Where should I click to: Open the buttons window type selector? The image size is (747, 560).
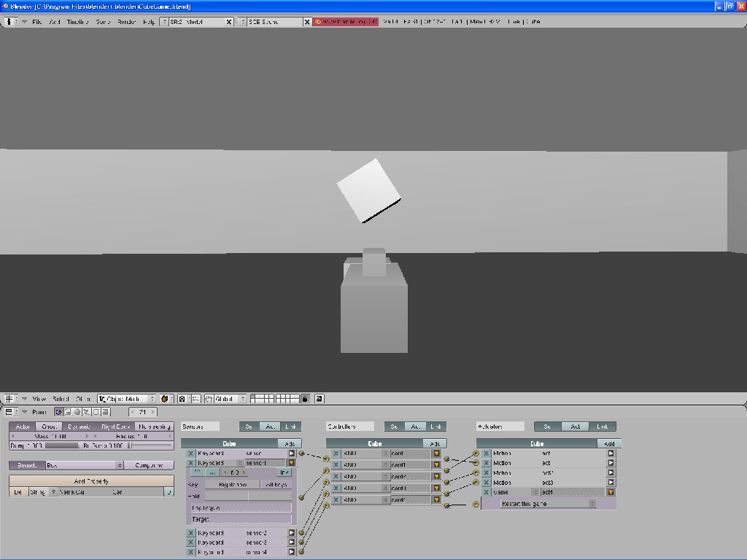tap(10, 412)
